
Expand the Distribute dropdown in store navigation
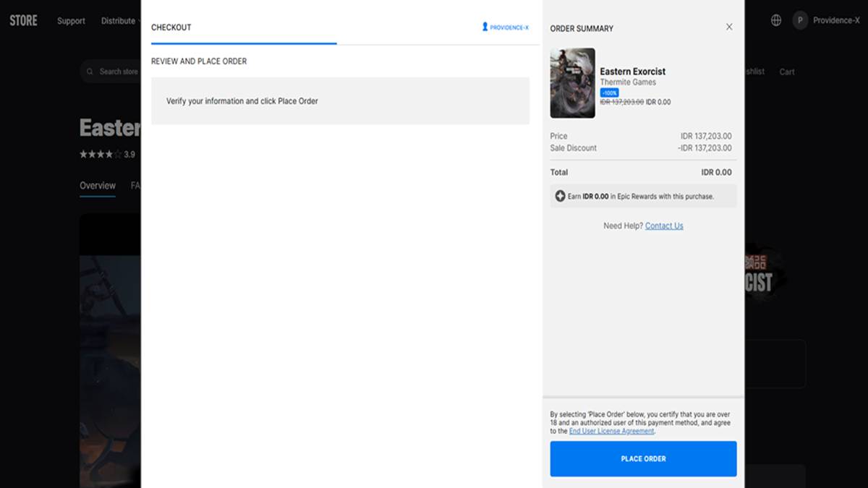click(120, 21)
